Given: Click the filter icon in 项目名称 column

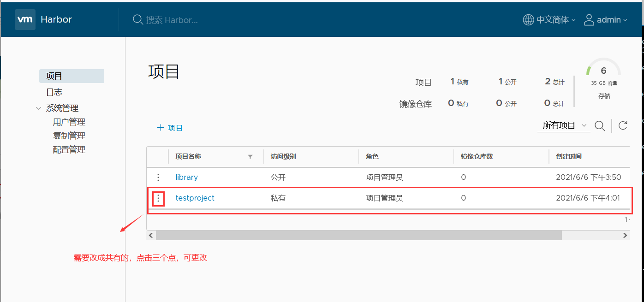Looking at the screenshot, I should (250, 157).
